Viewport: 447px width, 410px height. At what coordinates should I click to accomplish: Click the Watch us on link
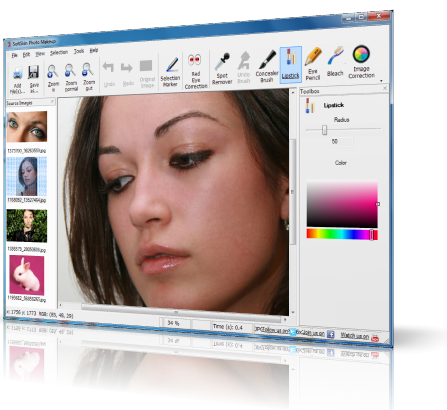point(355,336)
